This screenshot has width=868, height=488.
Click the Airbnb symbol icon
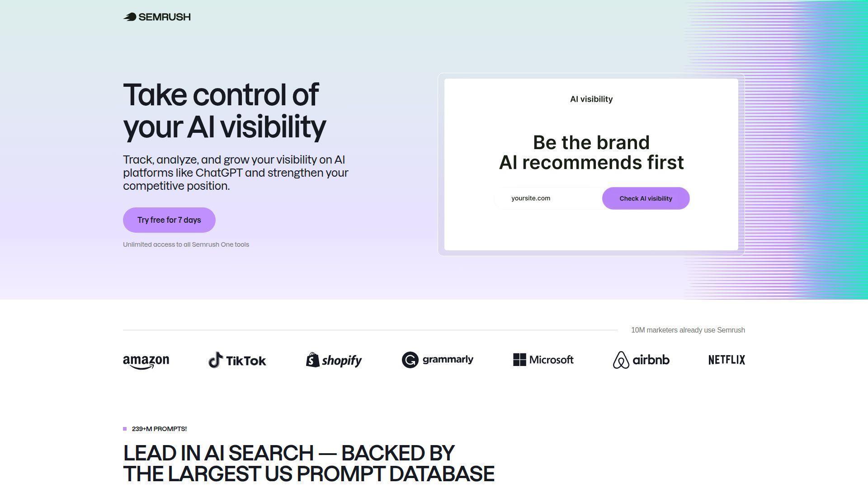621,360
